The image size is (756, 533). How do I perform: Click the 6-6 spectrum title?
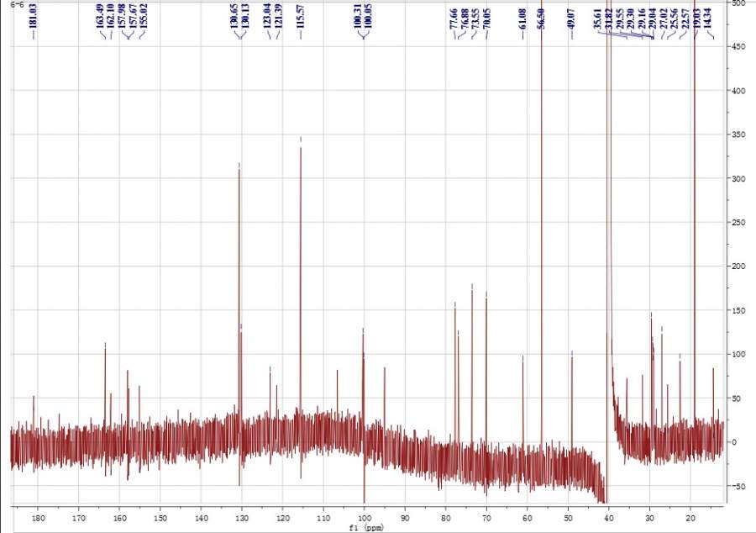(17, 4)
